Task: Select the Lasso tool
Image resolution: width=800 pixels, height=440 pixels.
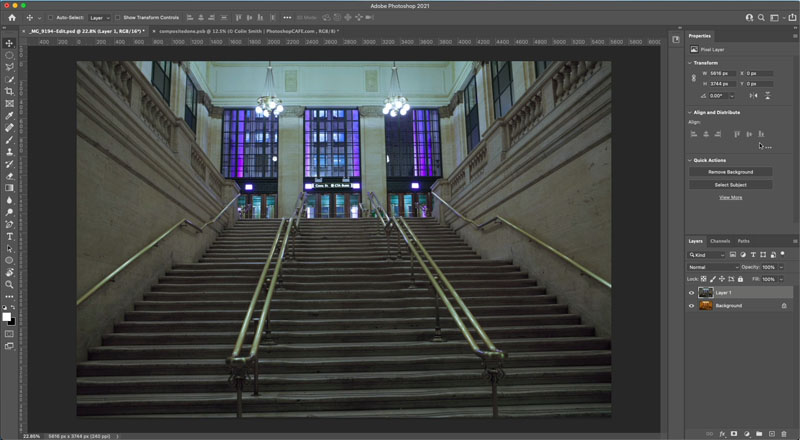Action: coord(9,67)
